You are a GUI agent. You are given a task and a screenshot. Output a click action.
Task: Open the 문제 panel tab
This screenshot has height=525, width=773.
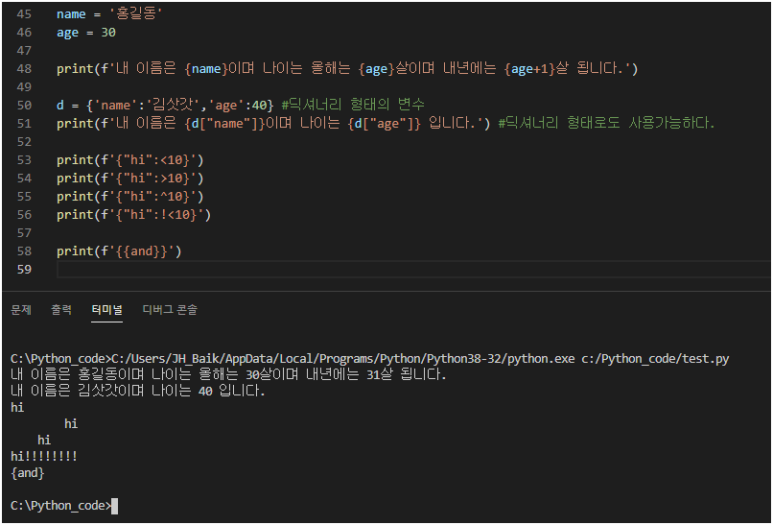[x=21, y=310]
